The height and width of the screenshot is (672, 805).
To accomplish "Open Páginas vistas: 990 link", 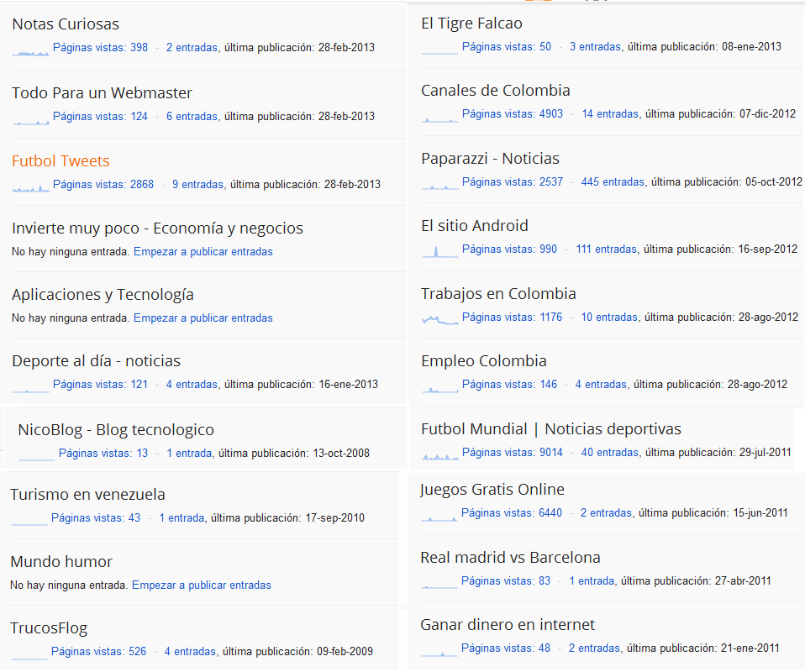I will 509,249.
